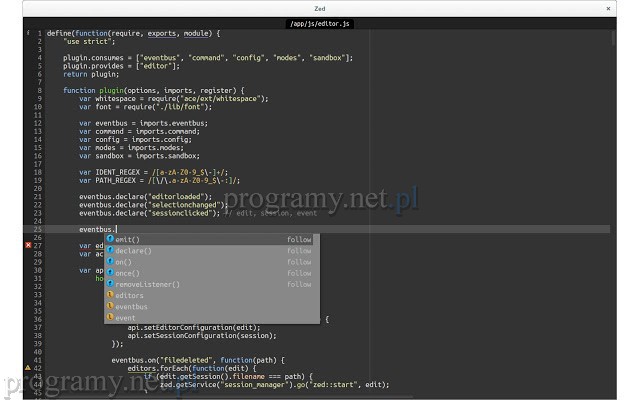Select the eventbus autocomplete suggestion
640x400 pixels.
[131, 307]
